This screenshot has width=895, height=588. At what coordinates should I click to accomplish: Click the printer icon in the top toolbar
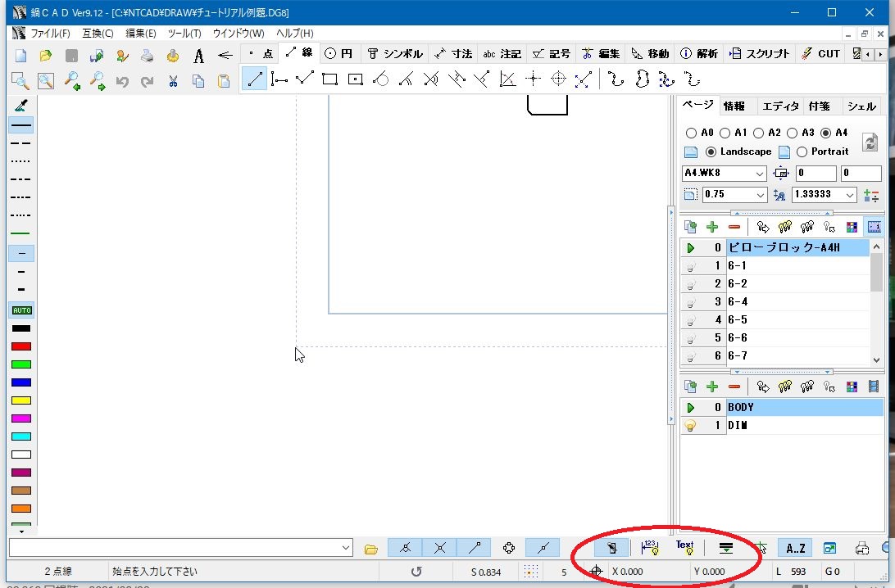[148, 56]
